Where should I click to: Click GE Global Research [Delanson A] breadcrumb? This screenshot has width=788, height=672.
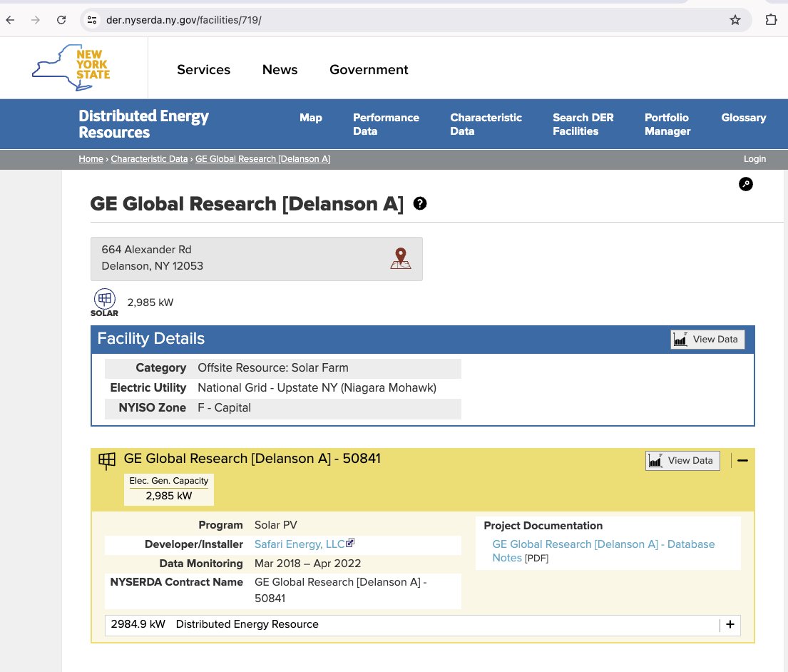tap(262, 159)
